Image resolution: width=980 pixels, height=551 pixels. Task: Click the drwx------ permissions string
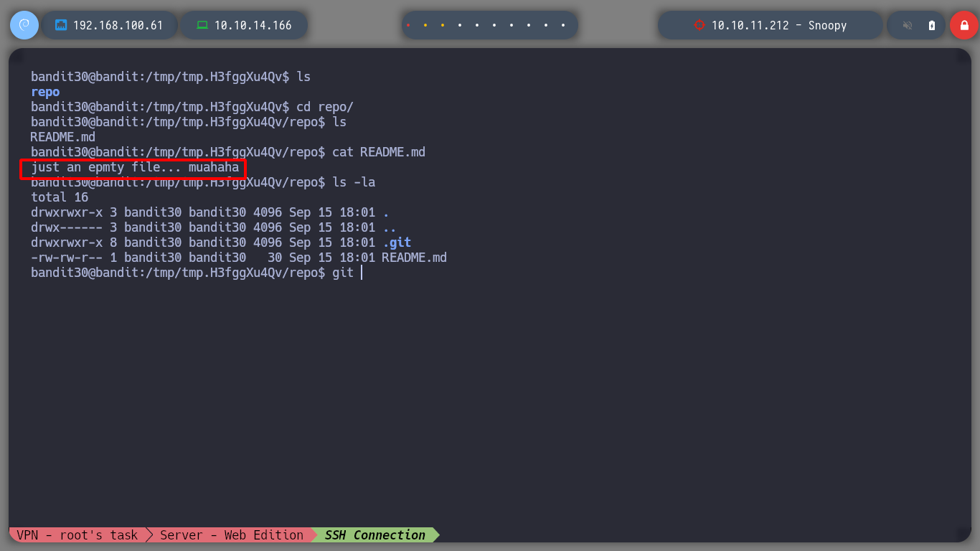point(67,227)
